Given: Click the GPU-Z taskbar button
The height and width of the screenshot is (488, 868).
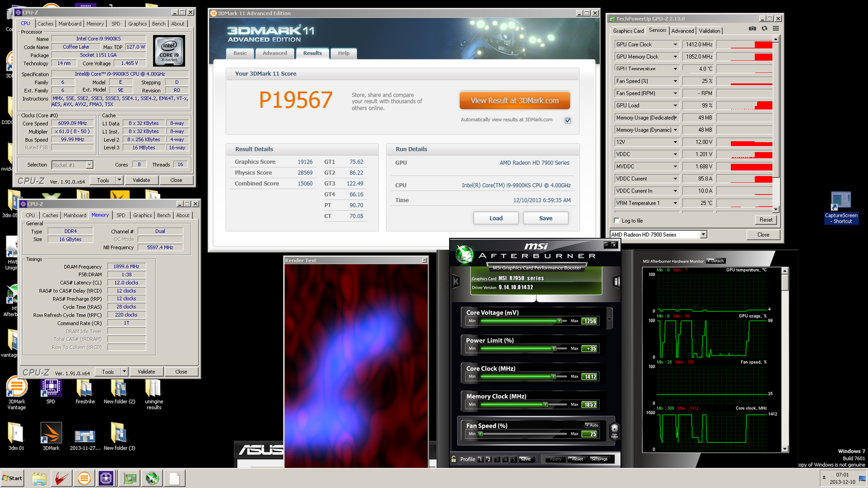Looking at the screenshot, I should coord(130,478).
